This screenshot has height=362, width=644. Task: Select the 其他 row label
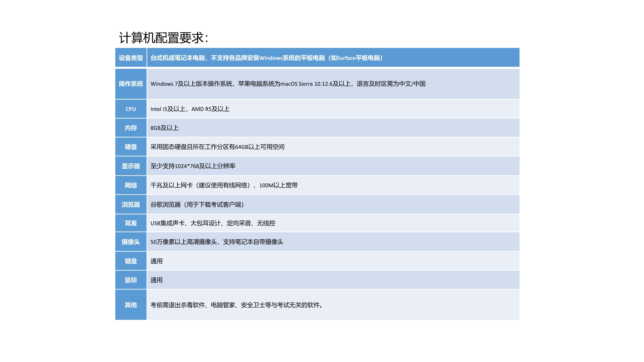click(131, 305)
